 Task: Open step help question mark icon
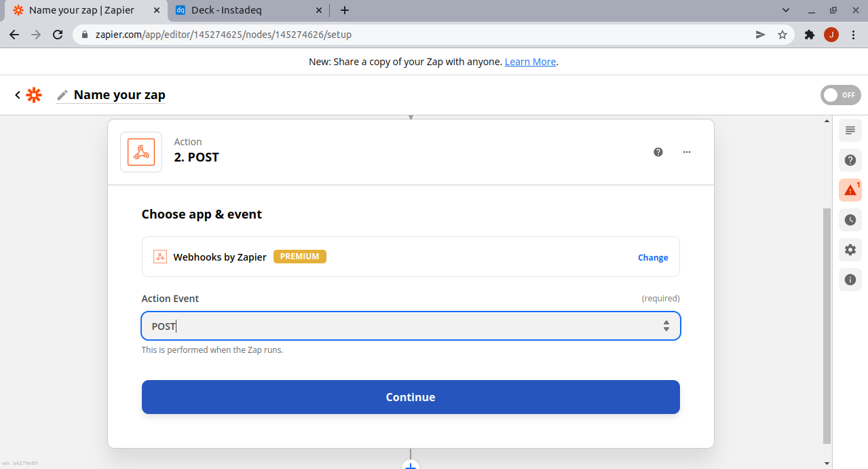(658, 152)
